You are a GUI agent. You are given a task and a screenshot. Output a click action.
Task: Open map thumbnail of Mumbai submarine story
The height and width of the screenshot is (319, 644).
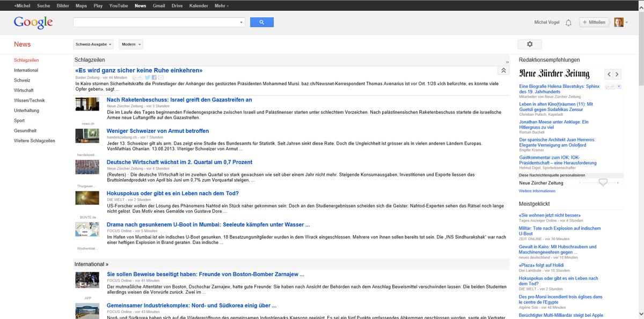click(87, 229)
